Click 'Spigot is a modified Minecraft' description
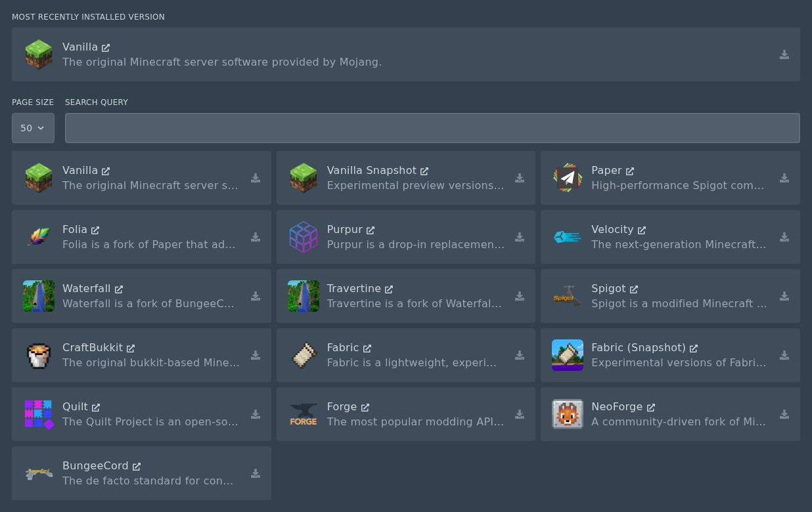 point(679,303)
